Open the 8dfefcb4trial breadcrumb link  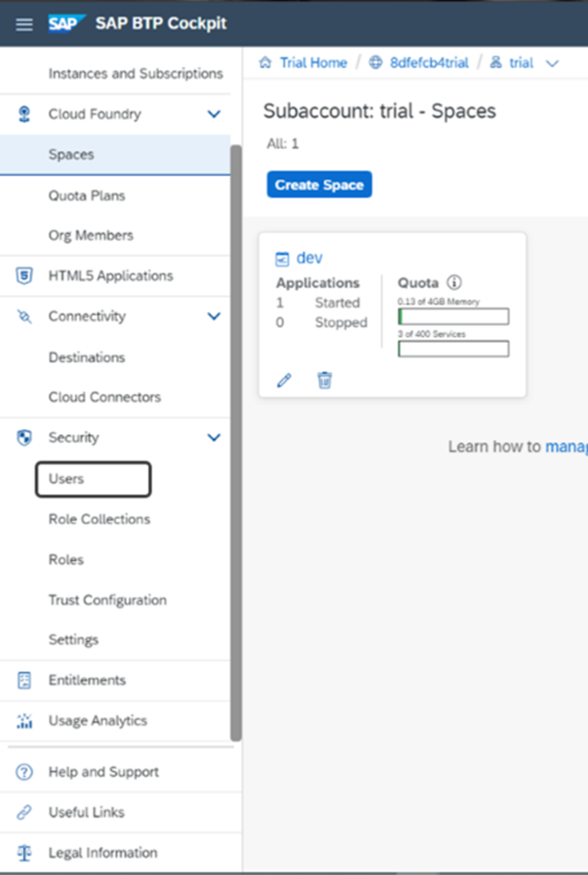(429, 62)
